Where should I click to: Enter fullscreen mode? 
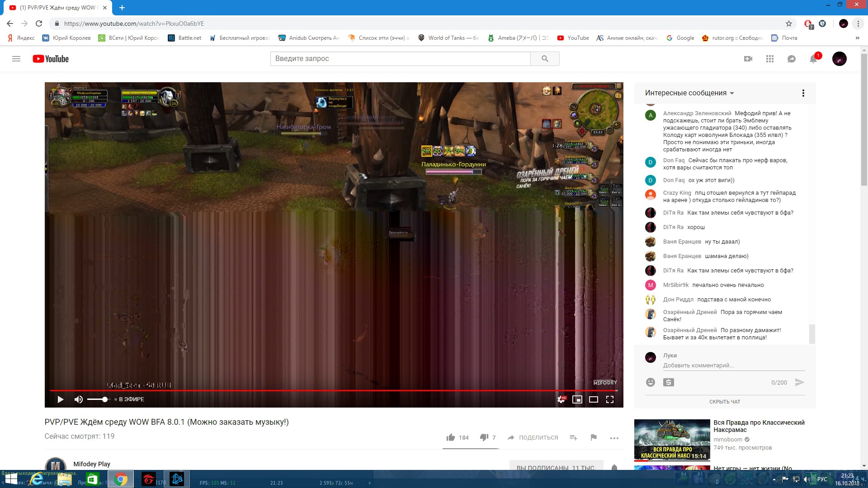coord(610,399)
